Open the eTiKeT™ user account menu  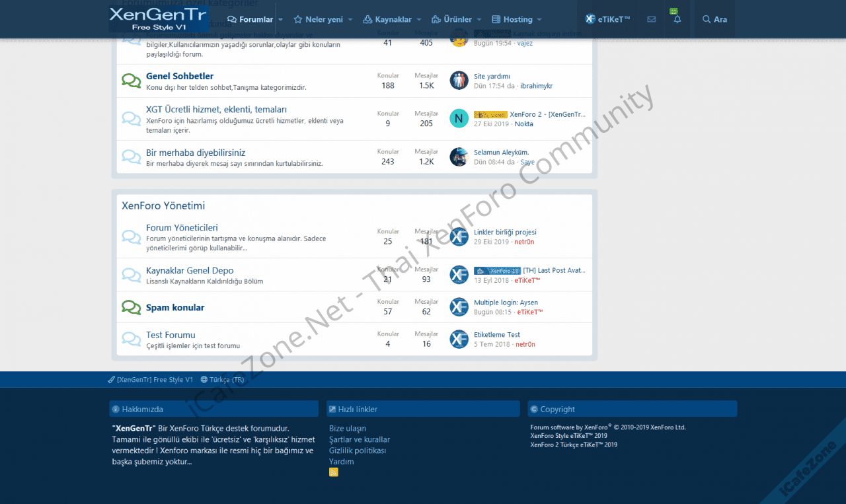pos(607,20)
